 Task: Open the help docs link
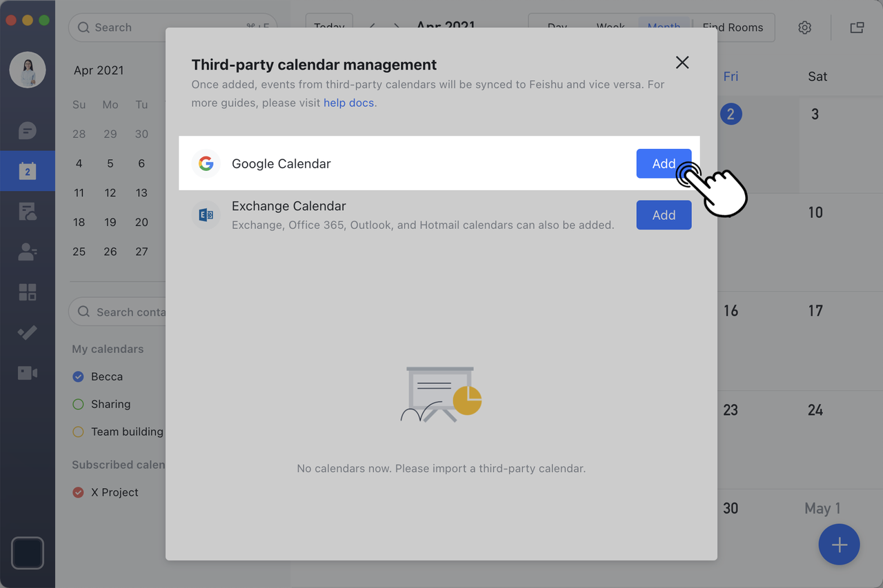(x=348, y=103)
